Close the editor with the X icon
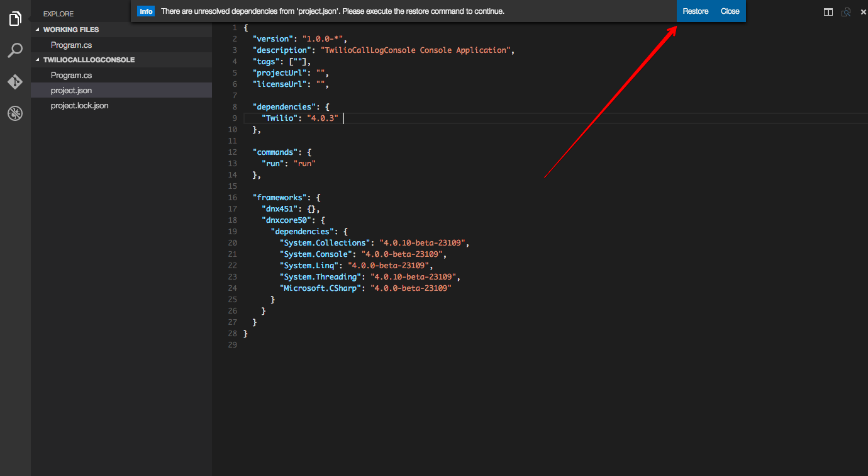Viewport: 868px width, 476px height. [x=862, y=12]
